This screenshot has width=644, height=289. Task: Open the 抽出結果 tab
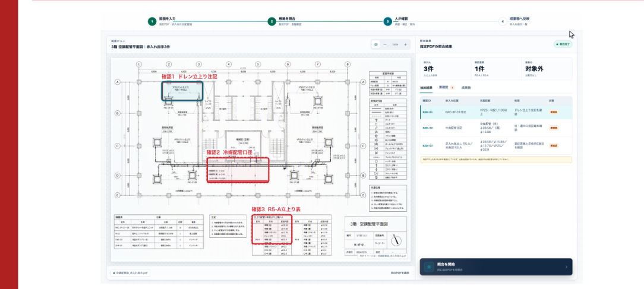click(x=427, y=88)
